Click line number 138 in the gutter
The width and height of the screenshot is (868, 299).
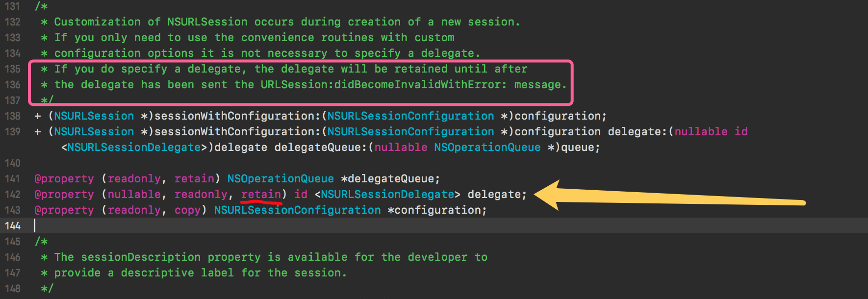tap(13, 116)
